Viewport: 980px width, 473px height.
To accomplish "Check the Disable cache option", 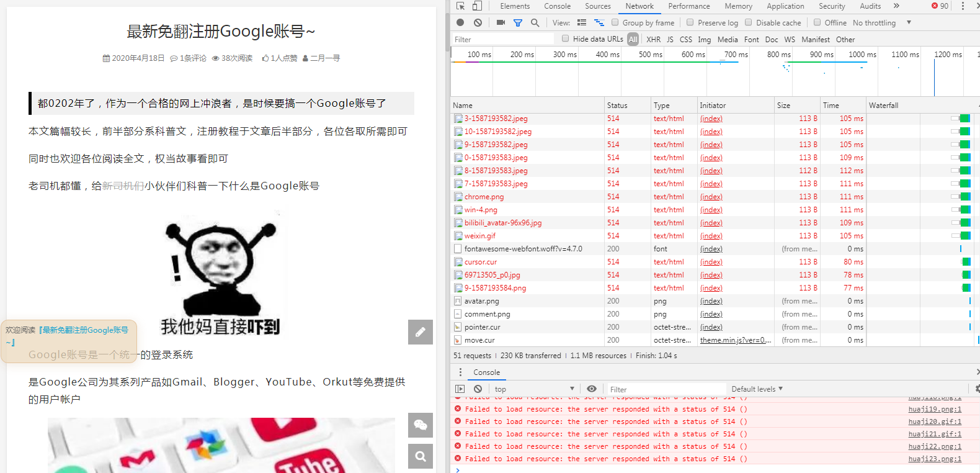I will [x=749, y=22].
